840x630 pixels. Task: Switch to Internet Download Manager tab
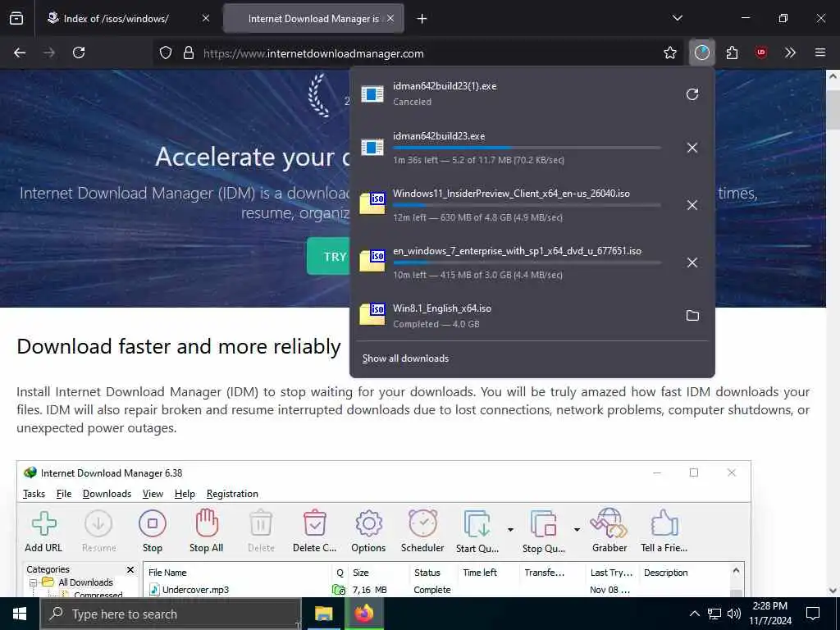pyautogui.click(x=313, y=19)
